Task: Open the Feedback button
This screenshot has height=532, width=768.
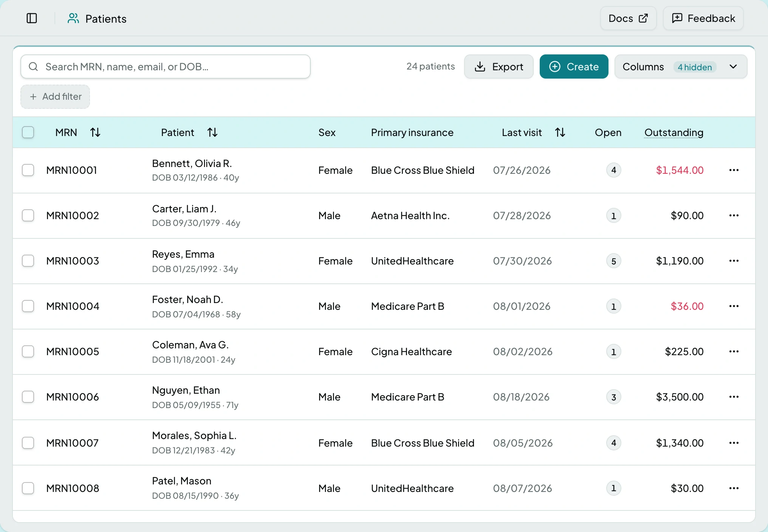Action: (x=703, y=18)
